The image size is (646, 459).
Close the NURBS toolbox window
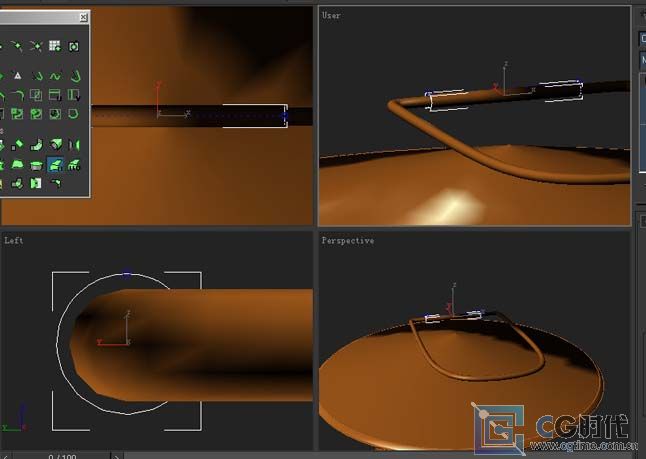point(83,17)
